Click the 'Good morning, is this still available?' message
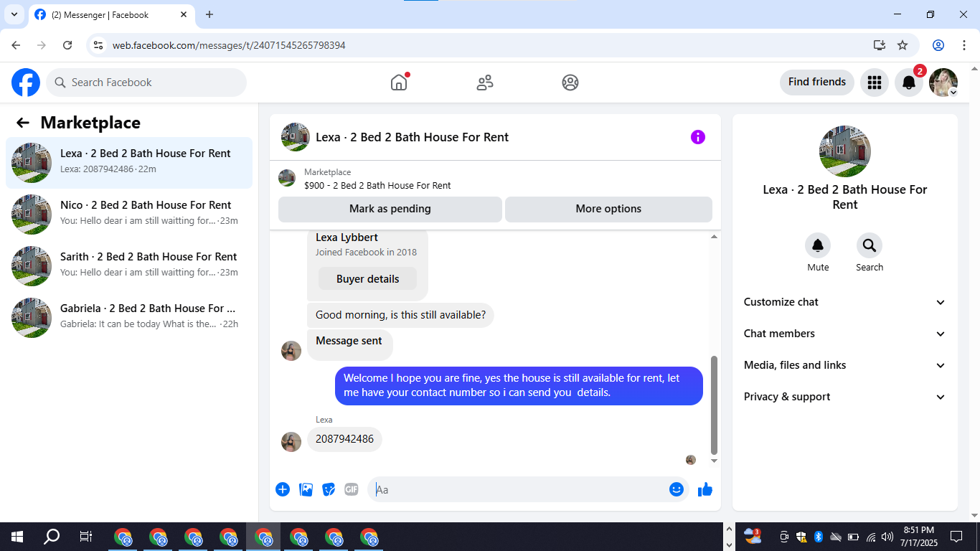This screenshot has width=980, height=551. [x=400, y=315]
